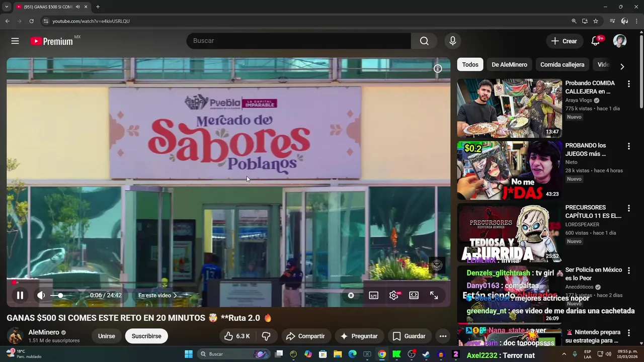Click the 'Unirse' membership button
This screenshot has width=644, height=362.
point(106,336)
